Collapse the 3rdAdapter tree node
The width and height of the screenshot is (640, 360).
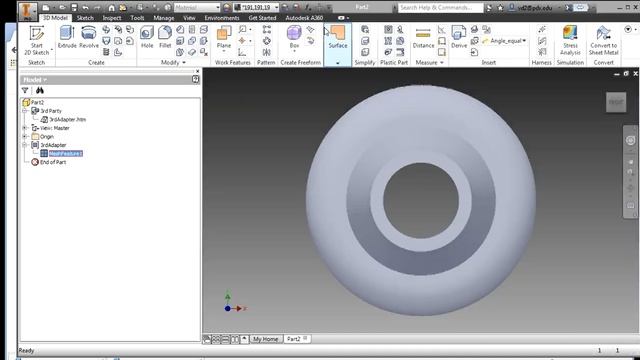[x=24, y=145]
